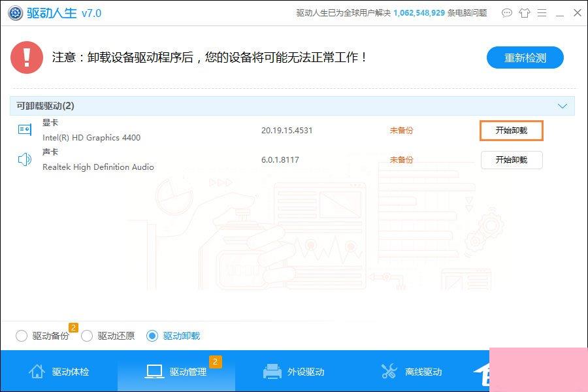The width and height of the screenshot is (588, 392).
Task: Click the 可卸载驱动(2) header text
Action: [x=45, y=106]
